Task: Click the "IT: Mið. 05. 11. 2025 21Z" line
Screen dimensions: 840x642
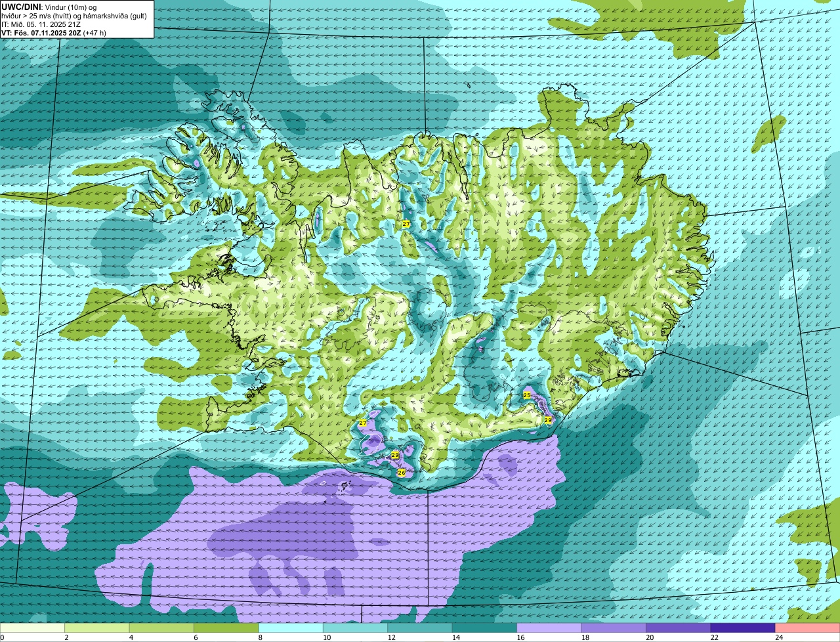Action: click(x=41, y=24)
